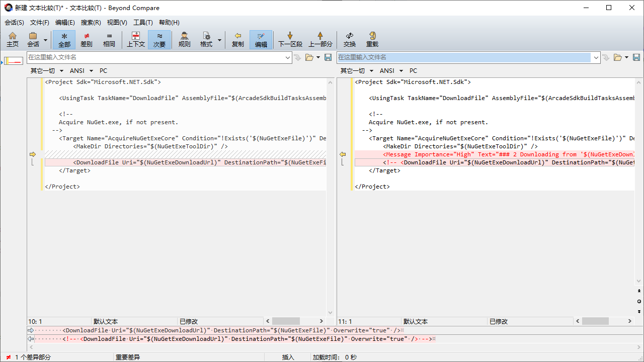Click the 主页 (Home) toolbar icon

[x=13, y=40]
